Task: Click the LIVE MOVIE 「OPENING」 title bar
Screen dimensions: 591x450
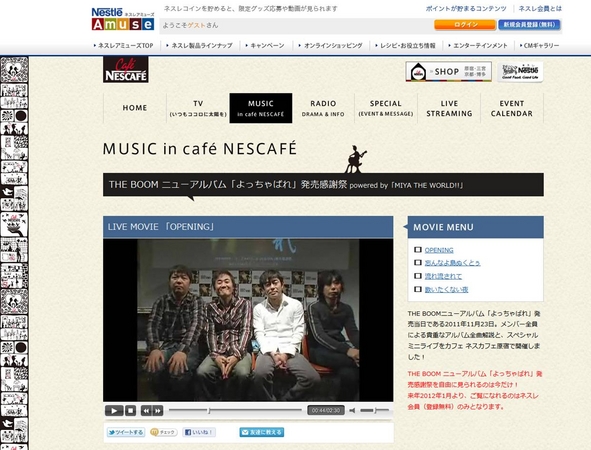Action: [x=248, y=227]
